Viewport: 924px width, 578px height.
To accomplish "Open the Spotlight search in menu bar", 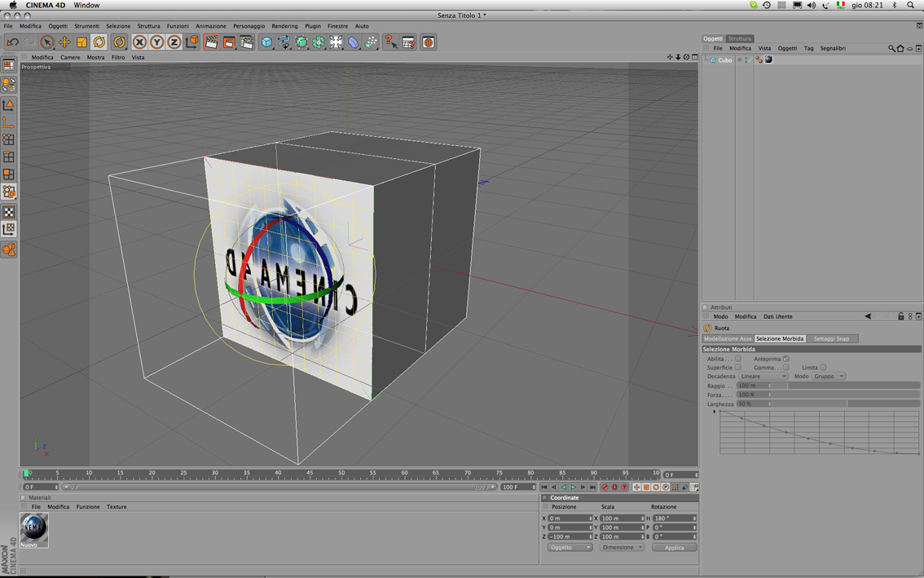I will click(910, 6).
